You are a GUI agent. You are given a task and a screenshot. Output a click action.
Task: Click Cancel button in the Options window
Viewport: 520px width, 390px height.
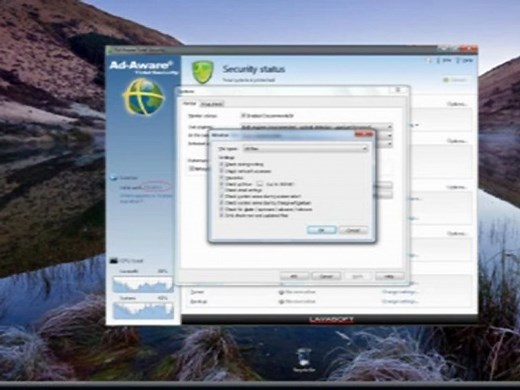326,276
